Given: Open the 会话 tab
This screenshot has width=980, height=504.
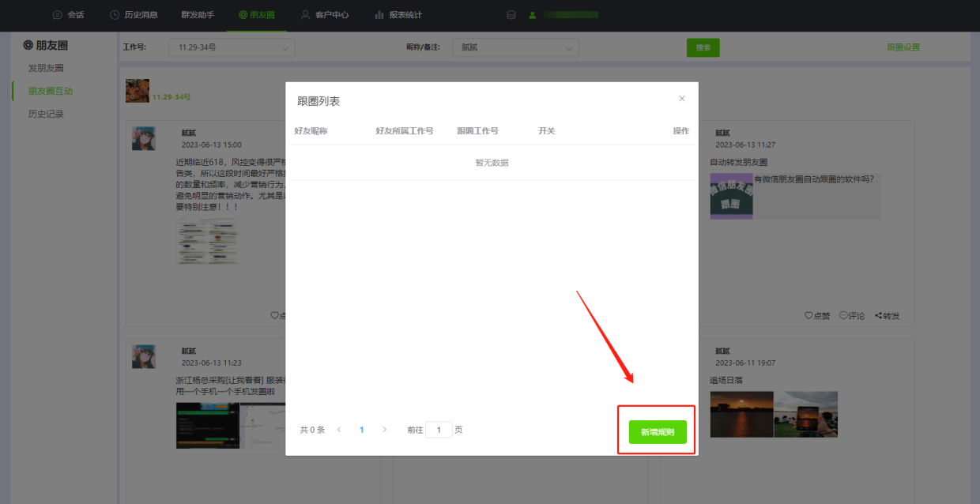Looking at the screenshot, I should [x=68, y=15].
